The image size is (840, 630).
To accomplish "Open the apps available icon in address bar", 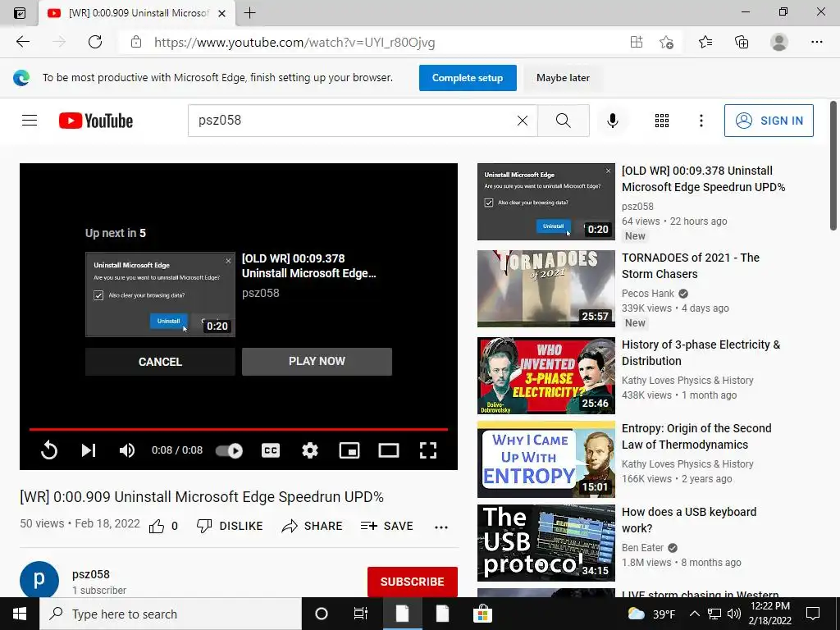I will [637, 42].
